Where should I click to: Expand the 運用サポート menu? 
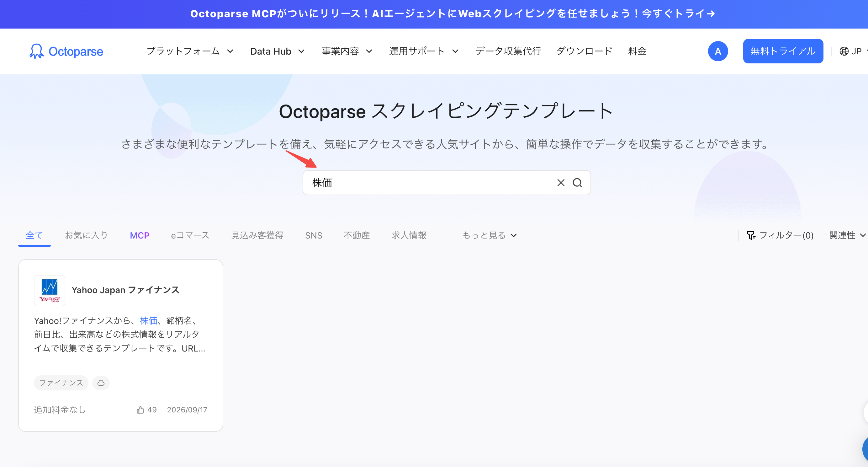point(424,51)
